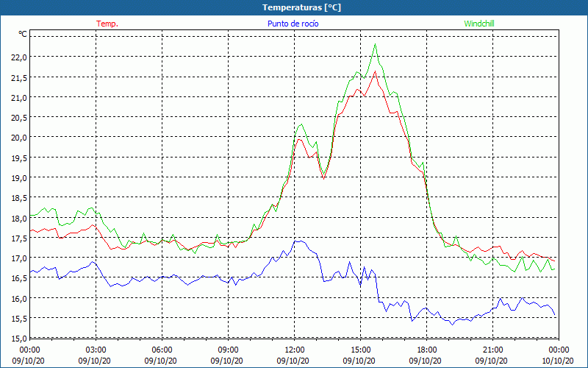The image size is (588, 368).
Task: Click the 20,0 y-axis value
Action: [x=19, y=138]
